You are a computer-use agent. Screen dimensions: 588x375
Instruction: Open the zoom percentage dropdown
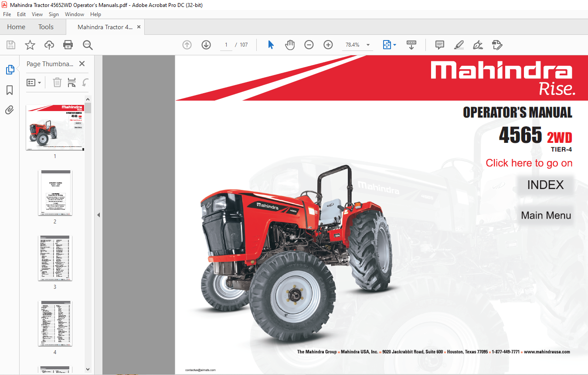click(368, 45)
